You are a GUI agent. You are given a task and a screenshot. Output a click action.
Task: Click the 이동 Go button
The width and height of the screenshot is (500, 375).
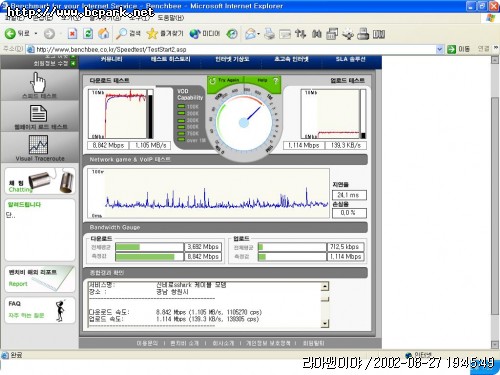pyautogui.click(x=458, y=49)
